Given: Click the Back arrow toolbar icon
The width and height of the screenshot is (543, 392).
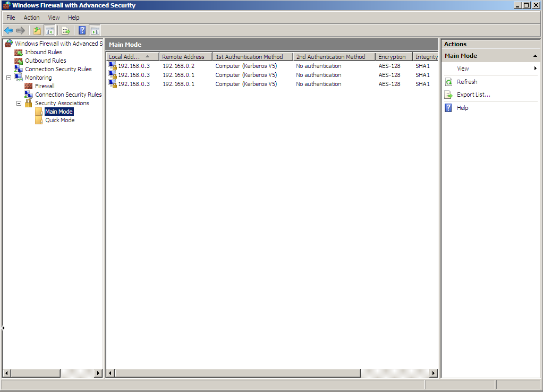Looking at the screenshot, I should coord(9,30).
